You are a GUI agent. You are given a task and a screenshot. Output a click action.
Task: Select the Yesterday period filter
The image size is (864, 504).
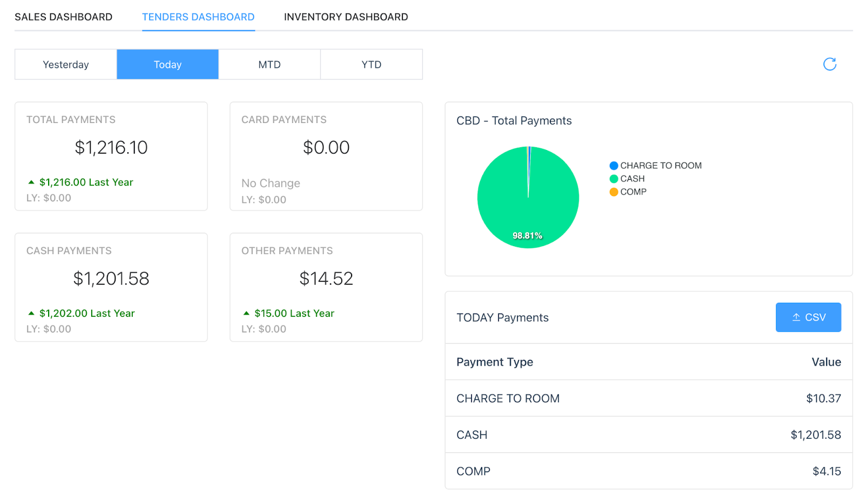coord(66,65)
